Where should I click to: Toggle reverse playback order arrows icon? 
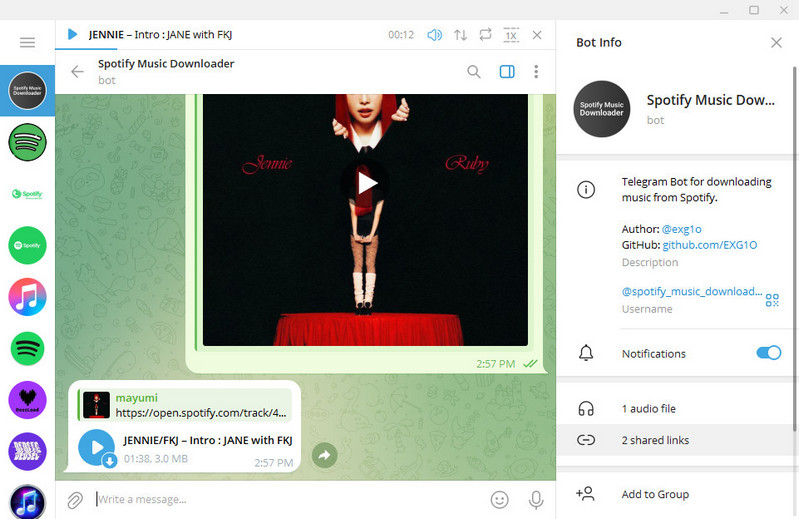(461, 35)
